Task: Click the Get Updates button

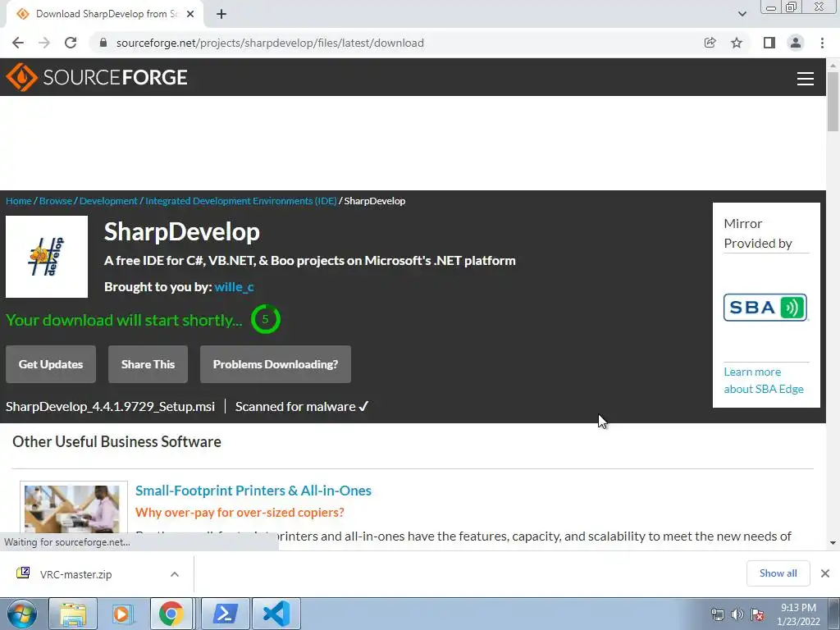Action: click(x=51, y=364)
